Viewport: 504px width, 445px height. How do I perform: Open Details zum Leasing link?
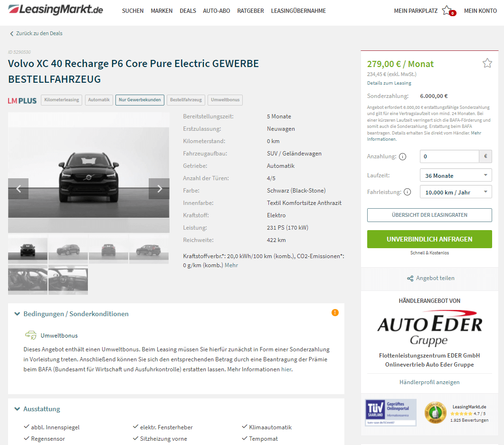[389, 83]
